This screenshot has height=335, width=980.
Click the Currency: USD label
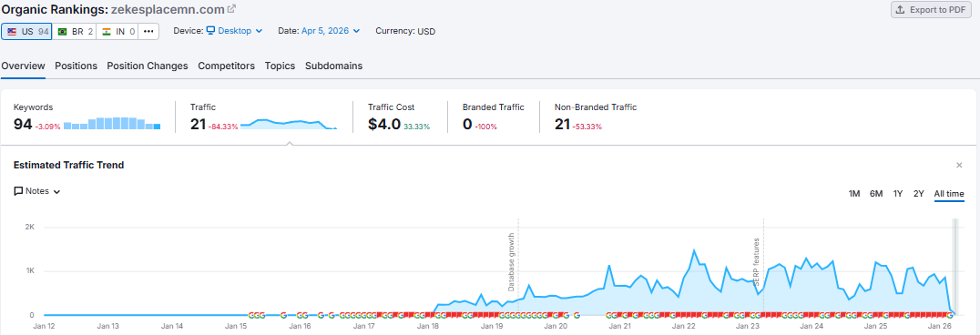click(x=405, y=31)
